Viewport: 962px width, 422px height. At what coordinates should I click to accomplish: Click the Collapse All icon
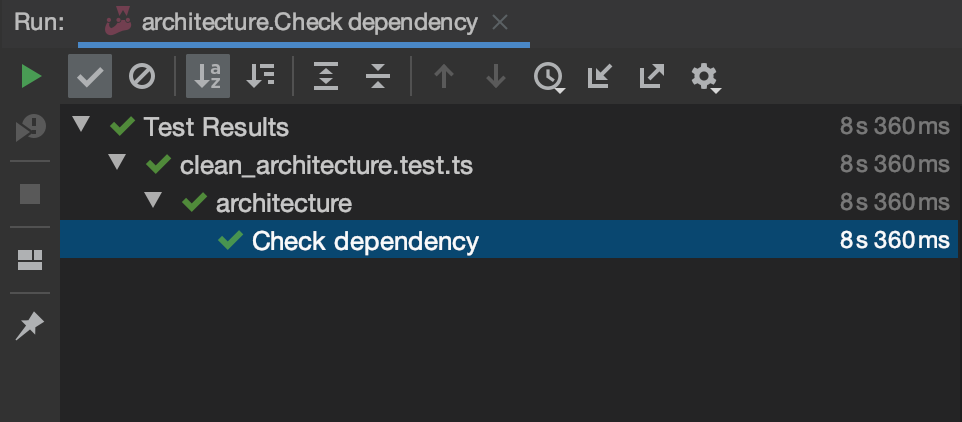click(378, 77)
